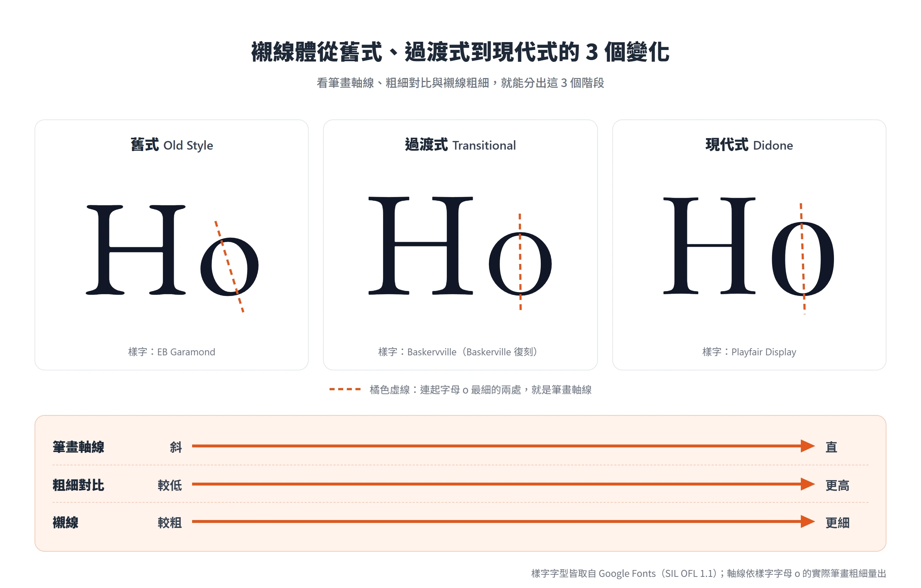
Task: Click the 較低 start value
Action: click(170, 485)
